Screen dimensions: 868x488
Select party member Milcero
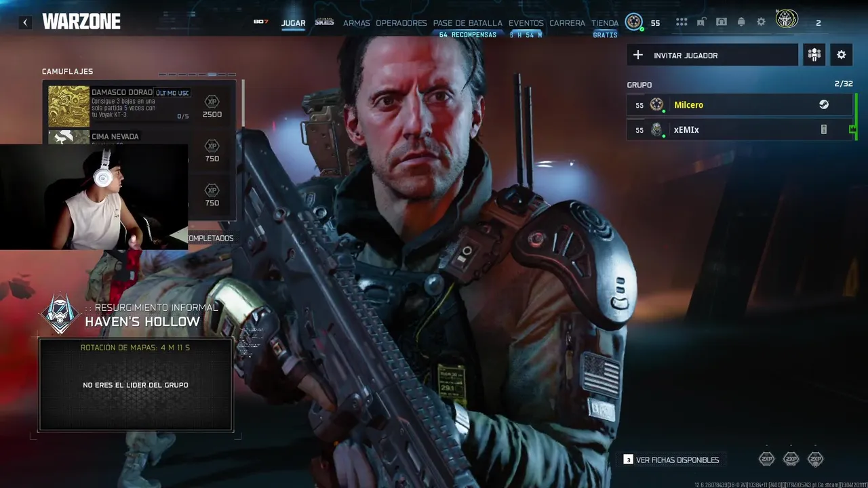pyautogui.click(x=739, y=105)
